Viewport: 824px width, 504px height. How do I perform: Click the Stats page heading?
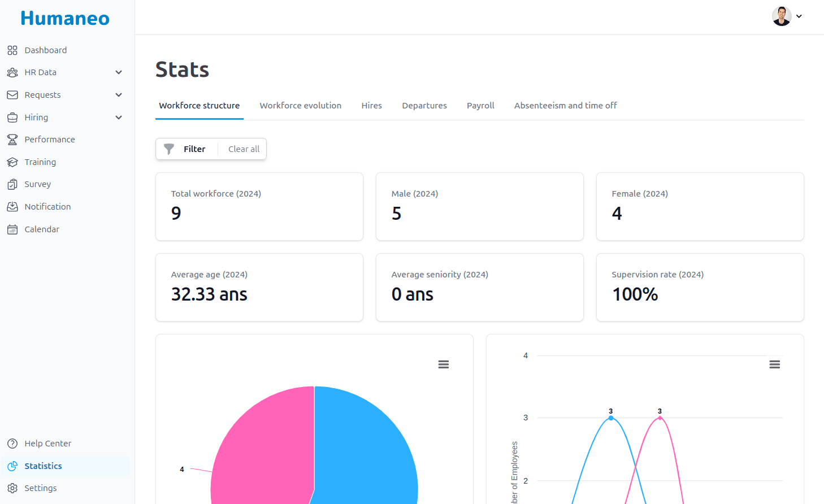182,69
